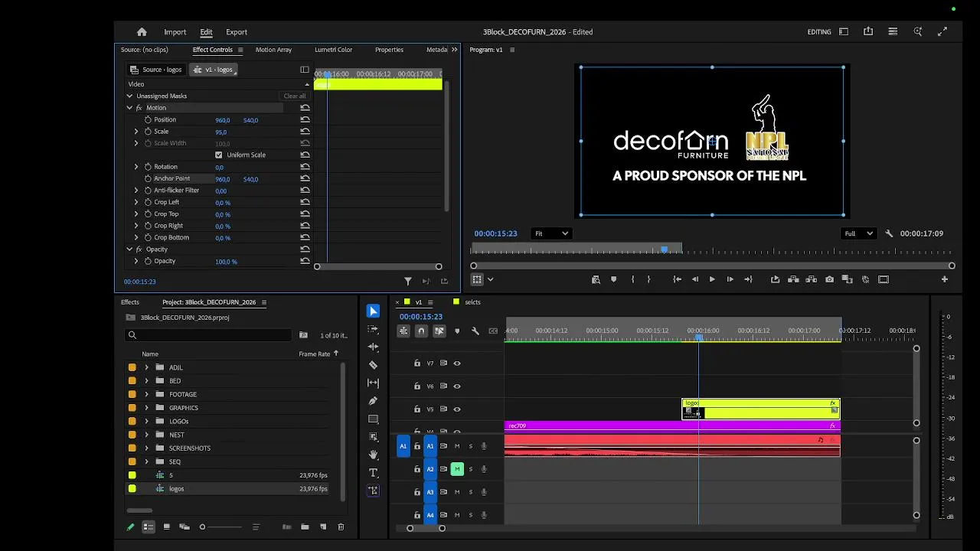Toggle linked selection in timeline
980x551 pixels.
pyautogui.click(x=439, y=331)
